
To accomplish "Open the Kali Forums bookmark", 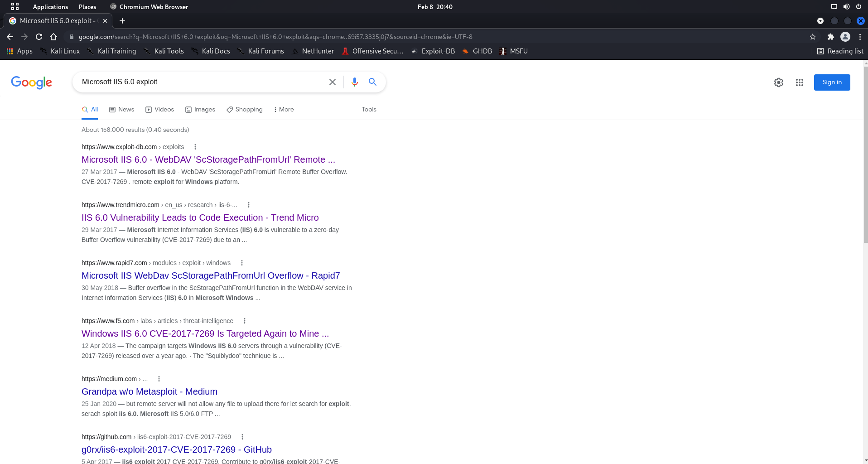I will pyautogui.click(x=261, y=51).
